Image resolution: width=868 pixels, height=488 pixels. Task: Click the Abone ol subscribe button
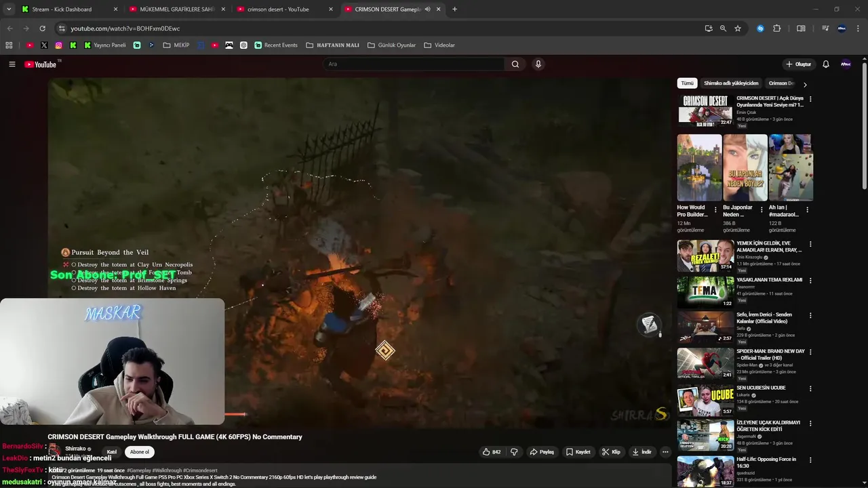pos(140,452)
